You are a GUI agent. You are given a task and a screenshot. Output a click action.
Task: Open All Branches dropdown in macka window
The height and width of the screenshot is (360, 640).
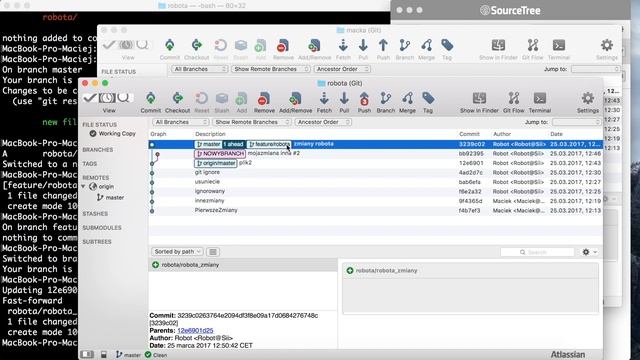[200, 69]
